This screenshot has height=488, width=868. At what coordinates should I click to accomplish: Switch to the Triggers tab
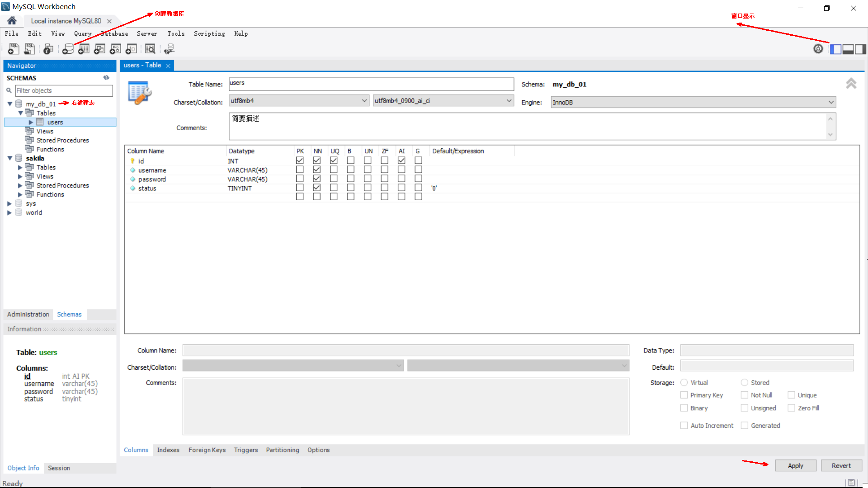coord(246,450)
